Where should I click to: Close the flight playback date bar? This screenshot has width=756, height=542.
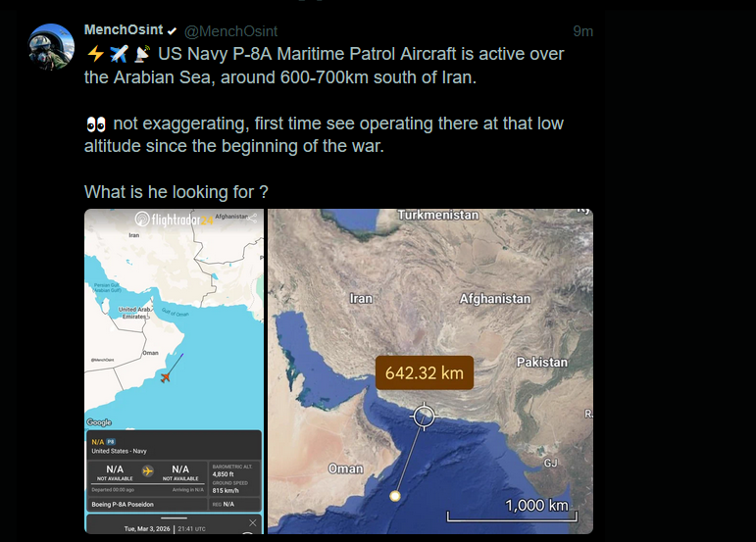click(x=252, y=523)
